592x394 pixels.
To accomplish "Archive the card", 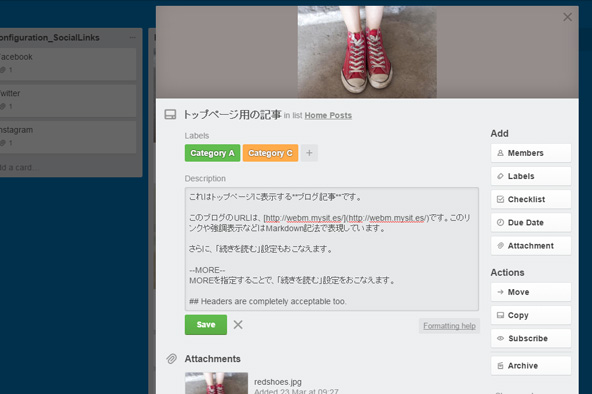I will (x=531, y=365).
